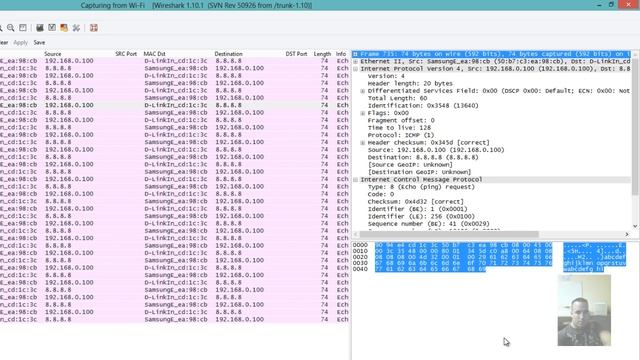Click hex dump offset 0040 row
Viewport: 640px width, 360px height.
[x=478, y=269]
